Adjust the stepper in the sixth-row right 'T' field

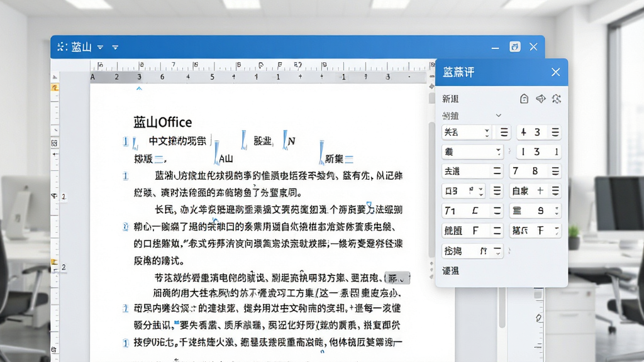tap(557, 230)
